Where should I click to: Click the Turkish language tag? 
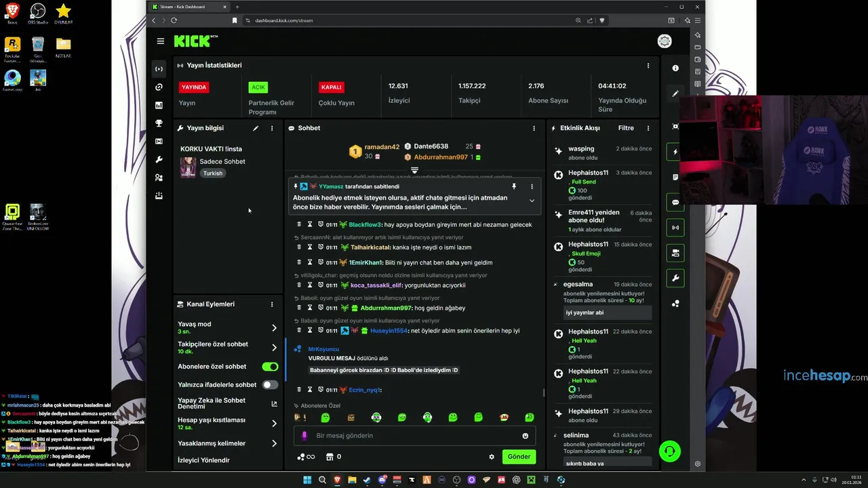[x=213, y=174]
